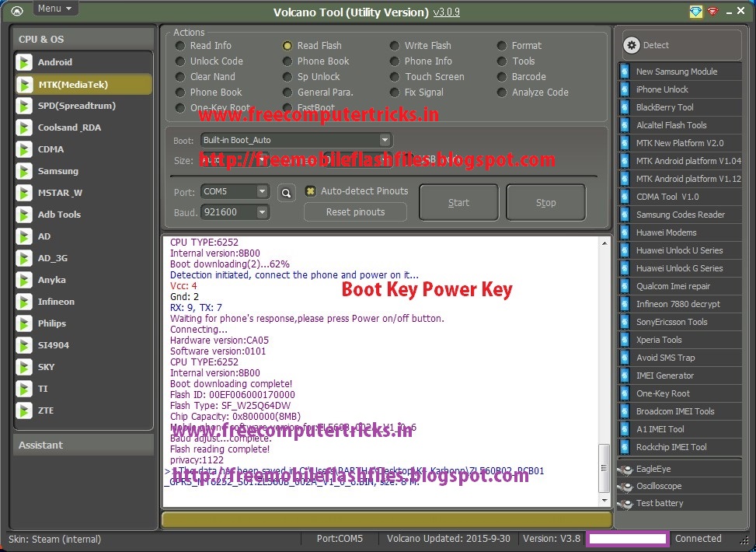Switch to the SI4904 tab
This screenshot has width=756, height=552.
83,345
